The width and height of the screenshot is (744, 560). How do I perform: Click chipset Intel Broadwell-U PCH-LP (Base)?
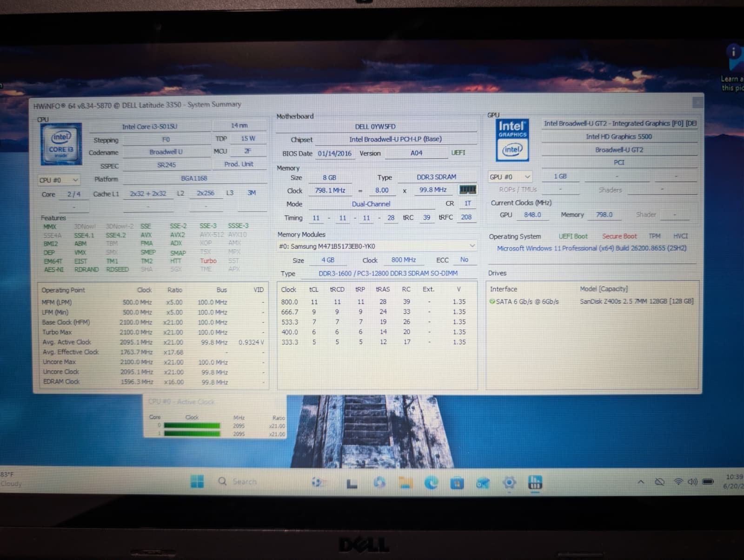[x=395, y=139]
